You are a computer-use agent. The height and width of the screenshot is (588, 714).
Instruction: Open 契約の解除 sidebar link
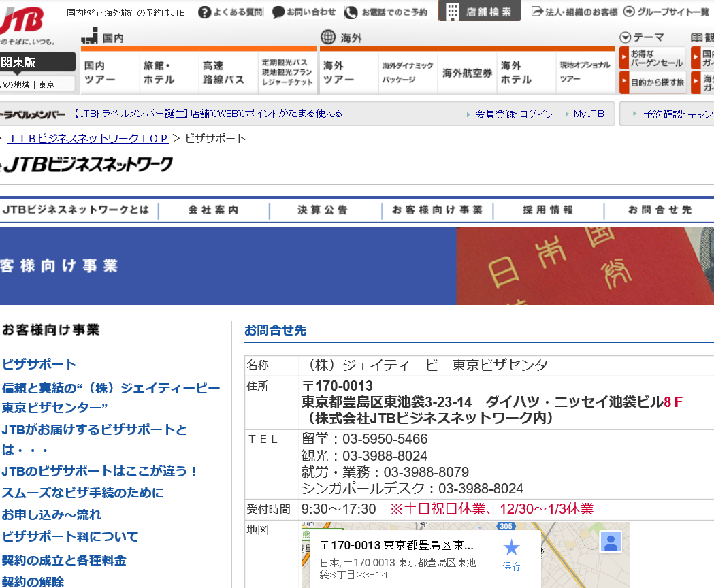pos(33,582)
